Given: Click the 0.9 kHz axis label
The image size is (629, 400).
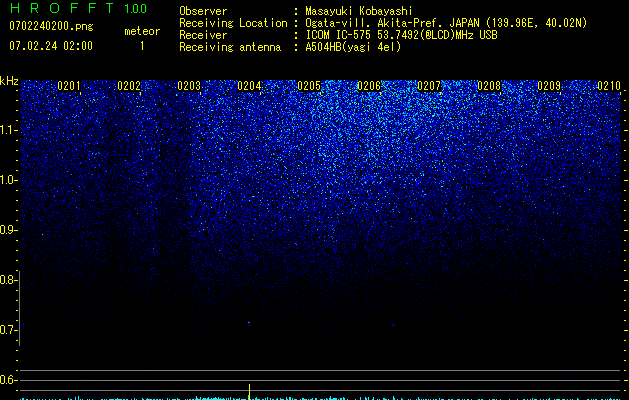Looking at the screenshot, I should click(8, 230).
